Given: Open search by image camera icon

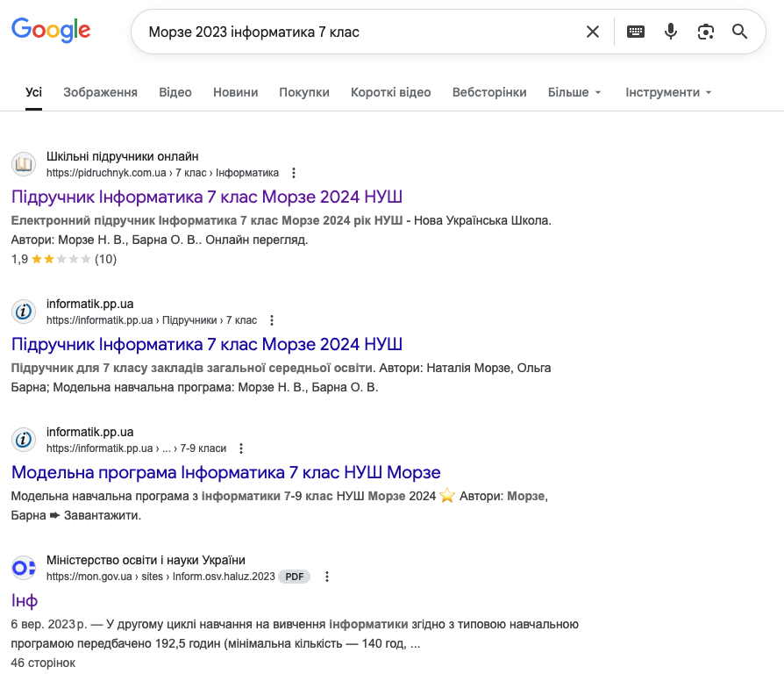Looking at the screenshot, I should coord(705,32).
